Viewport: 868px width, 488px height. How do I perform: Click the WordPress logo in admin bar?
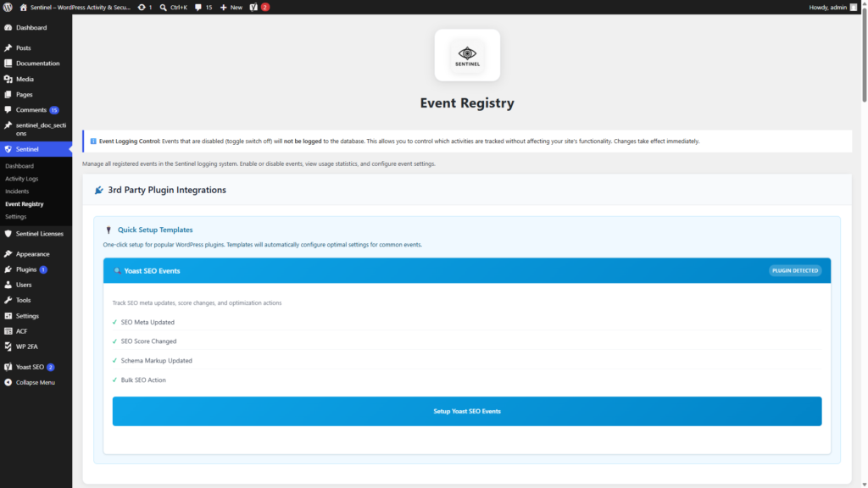(x=8, y=7)
